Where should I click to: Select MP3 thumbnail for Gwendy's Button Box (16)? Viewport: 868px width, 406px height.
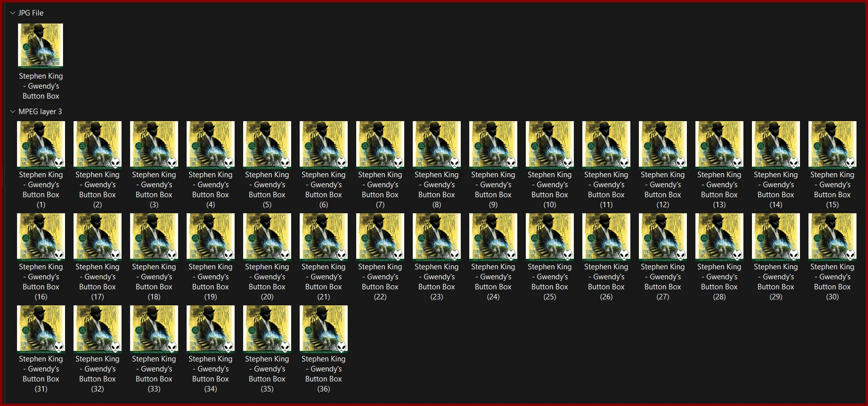click(x=41, y=236)
